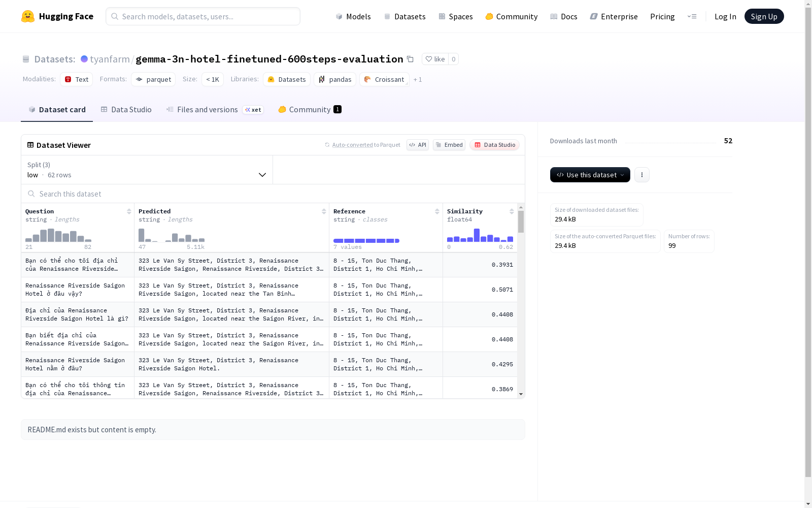812x508 pixels.
Task: Click the Reference classes bar
Action: pyautogui.click(x=366, y=240)
